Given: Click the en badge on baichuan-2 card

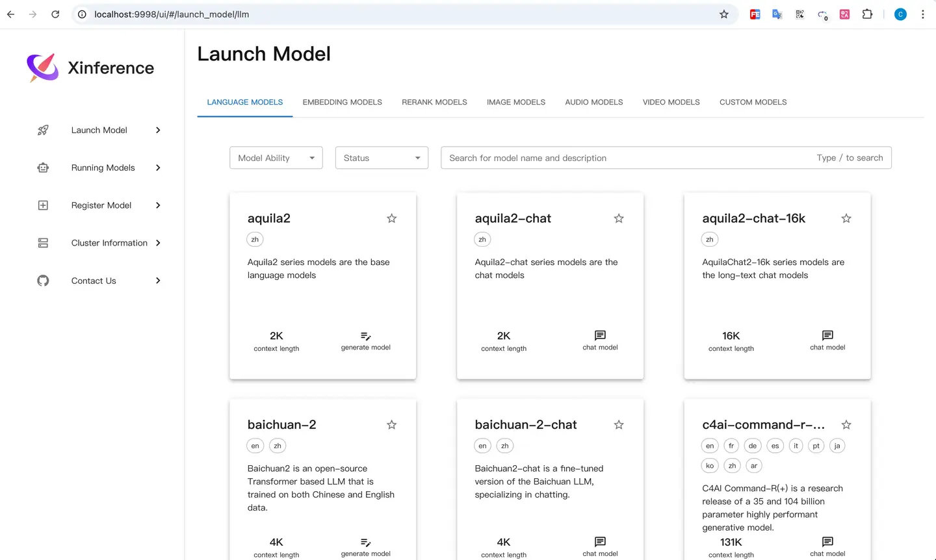Looking at the screenshot, I should click(255, 446).
